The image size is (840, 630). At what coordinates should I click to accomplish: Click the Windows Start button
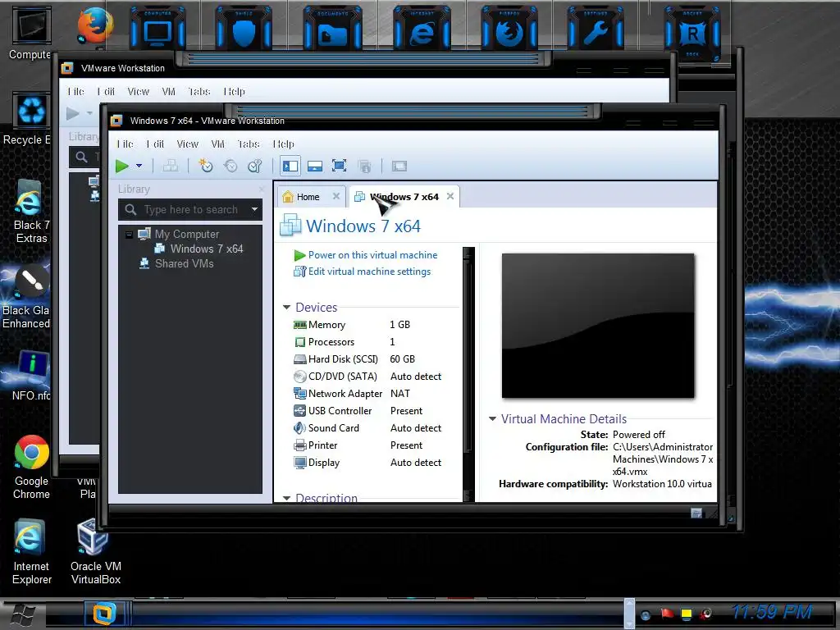[x=22, y=615]
